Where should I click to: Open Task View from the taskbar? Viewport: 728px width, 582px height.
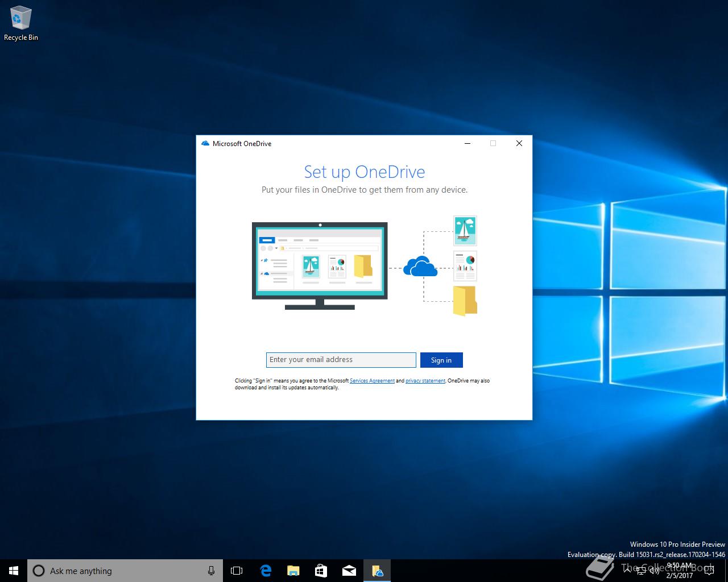click(237, 571)
